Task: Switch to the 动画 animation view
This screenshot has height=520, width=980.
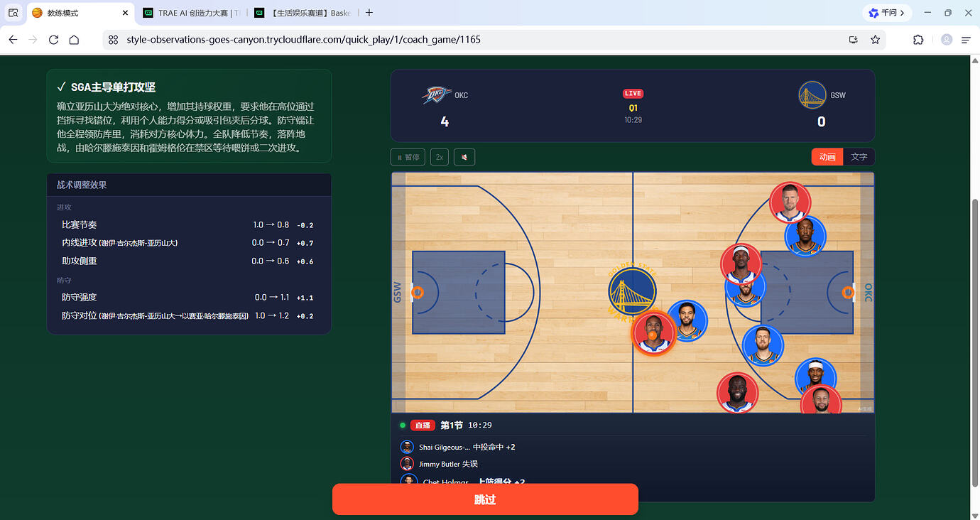Action: (827, 157)
